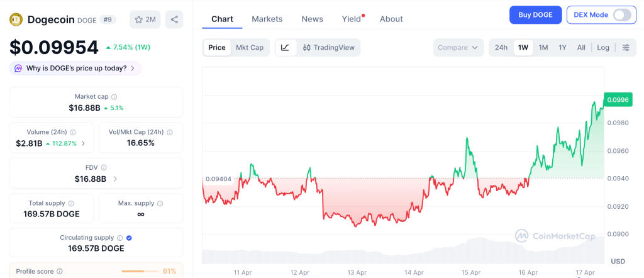
Task: Click the Profile score progress bar
Action: point(139,271)
